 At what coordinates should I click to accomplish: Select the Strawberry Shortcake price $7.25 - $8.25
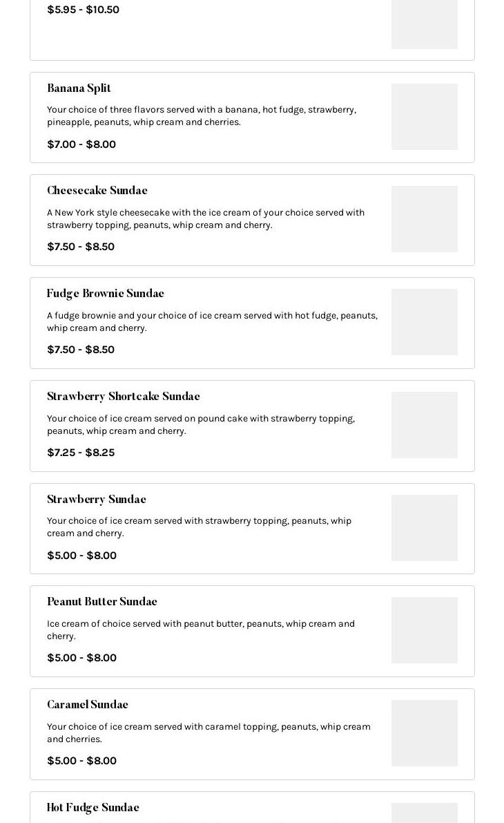81,453
